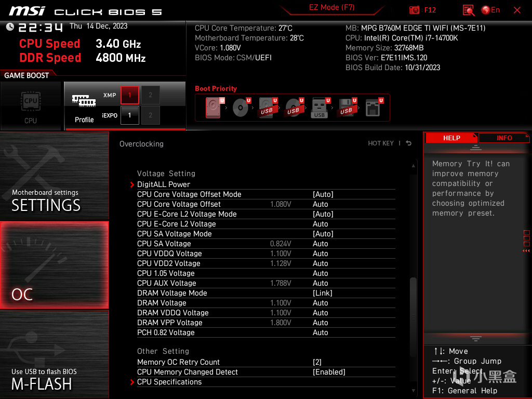Screen dimensions: 532x399
Task: Enable XMP profile 1
Action: point(129,95)
